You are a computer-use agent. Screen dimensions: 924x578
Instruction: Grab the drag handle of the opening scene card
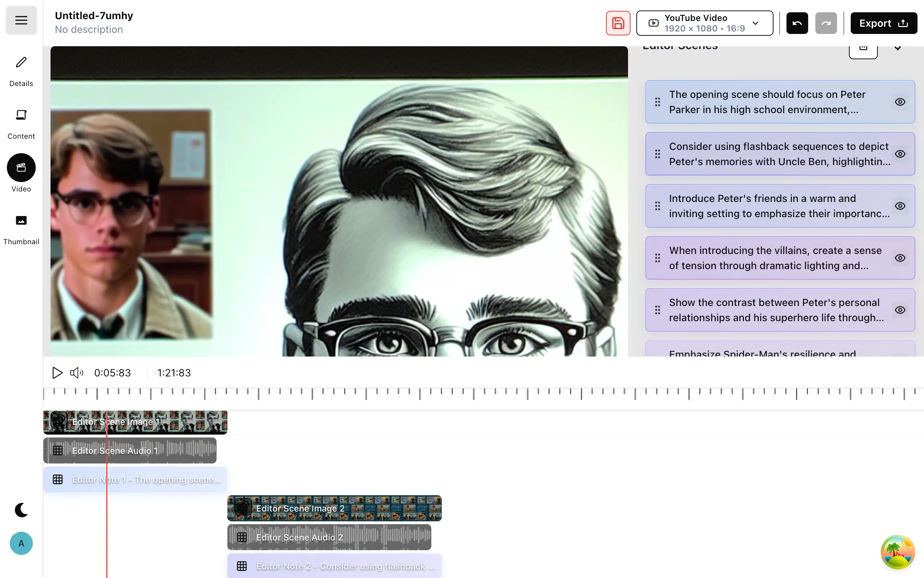[x=658, y=102]
